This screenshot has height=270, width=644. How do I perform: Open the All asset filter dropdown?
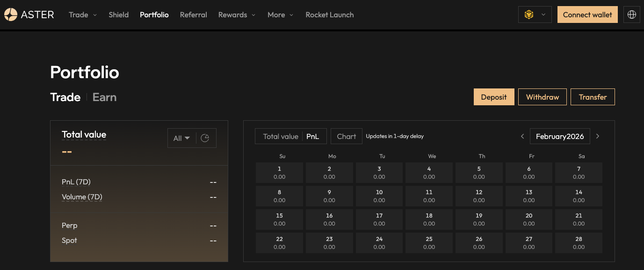tap(182, 138)
